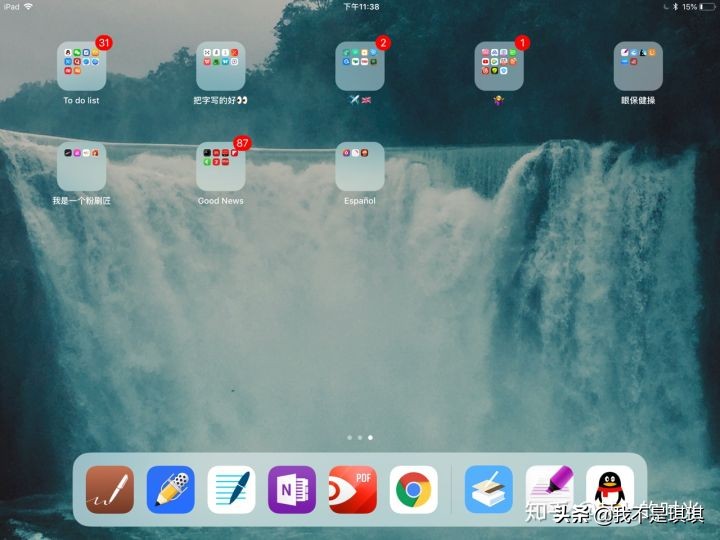Tap the "Español" folder label
The image size is (720, 540).
click(x=360, y=201)
